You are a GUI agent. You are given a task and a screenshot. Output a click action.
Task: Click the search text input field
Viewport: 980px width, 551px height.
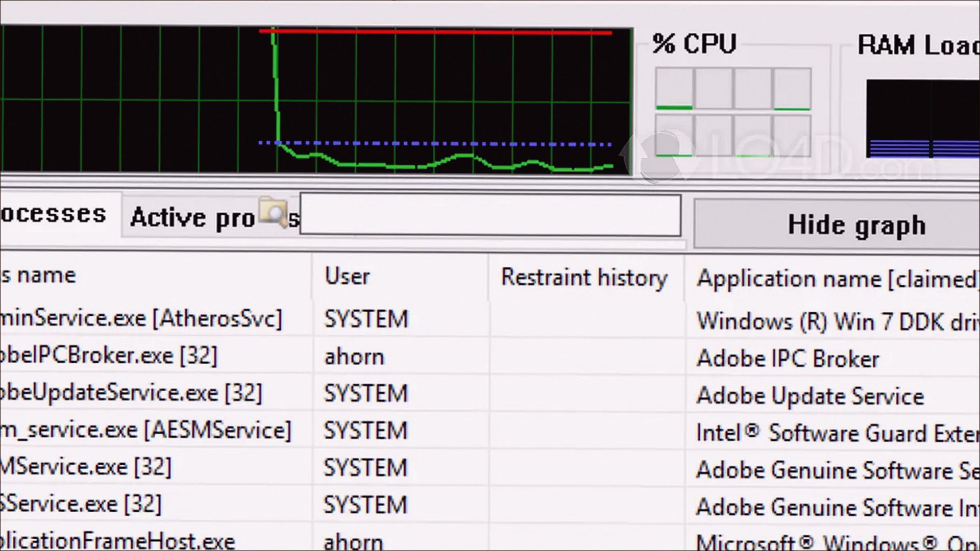pos(490,215)
